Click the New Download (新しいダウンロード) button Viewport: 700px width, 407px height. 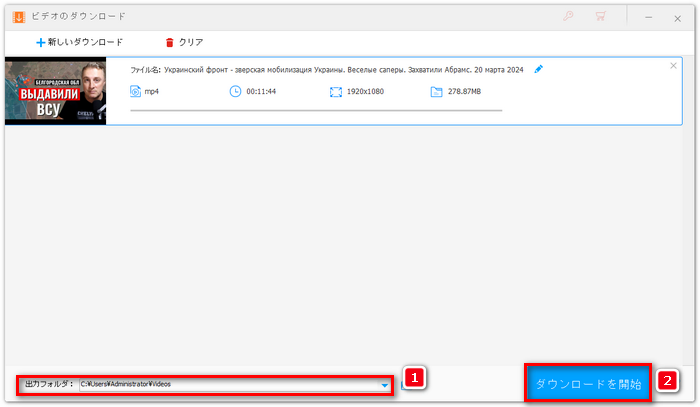click(x=79, y=42)
